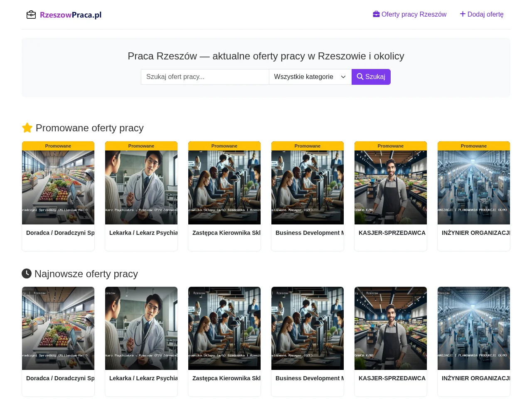Click the plus icon beside Dodaj ofertę

coord(463,14)
